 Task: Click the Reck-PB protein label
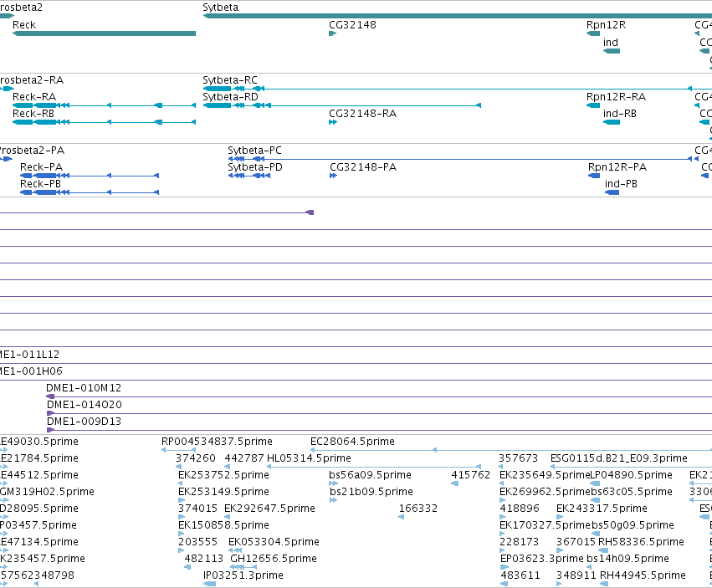[40, 184]
